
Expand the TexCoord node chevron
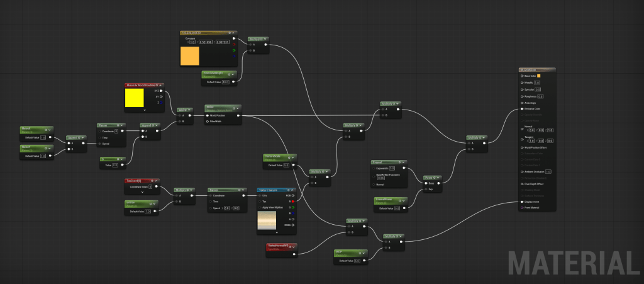(142, 193)
